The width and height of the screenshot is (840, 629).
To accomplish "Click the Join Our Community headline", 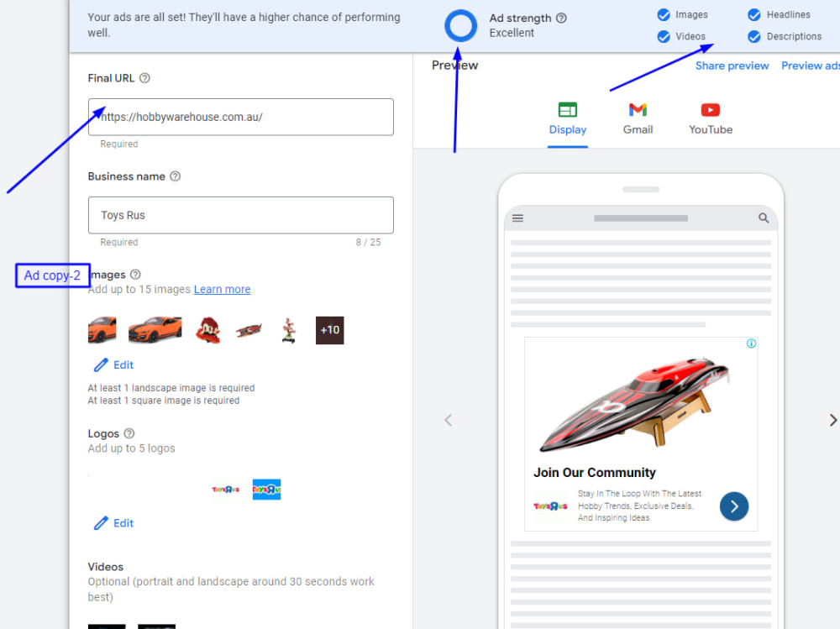I will pos(594,473).
